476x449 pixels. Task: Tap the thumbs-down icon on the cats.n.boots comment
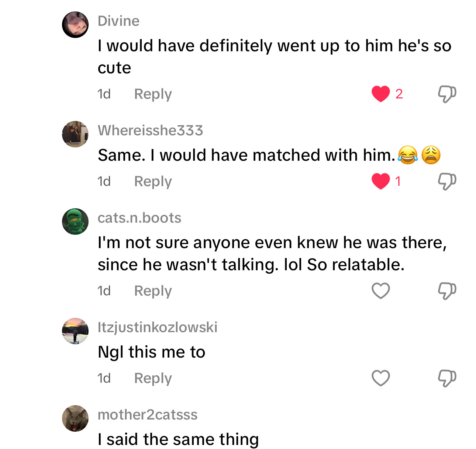(447, 291)
